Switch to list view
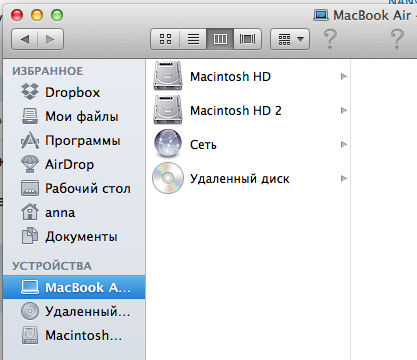417x360 pixels. pyautogui.click(x=193, y=39)
